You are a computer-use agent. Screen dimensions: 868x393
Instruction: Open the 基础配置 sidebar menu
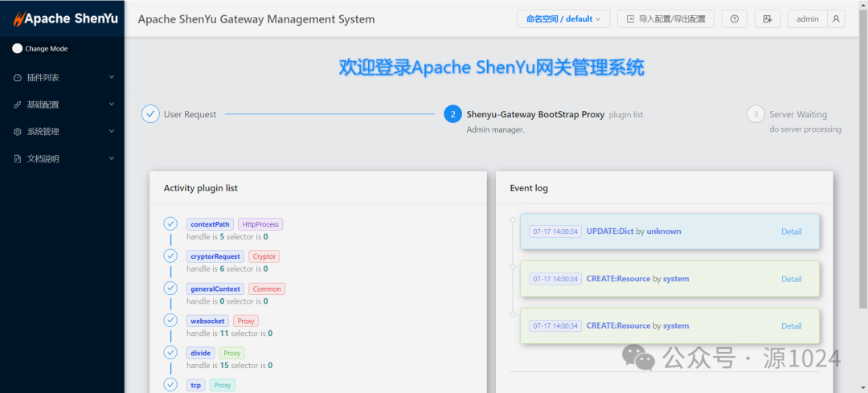tap(62, 104)
